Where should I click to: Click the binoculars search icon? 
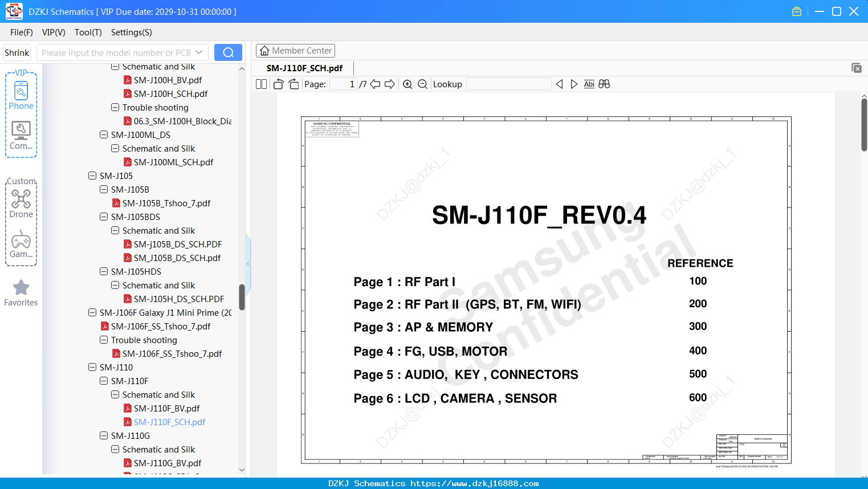point(604,84)
